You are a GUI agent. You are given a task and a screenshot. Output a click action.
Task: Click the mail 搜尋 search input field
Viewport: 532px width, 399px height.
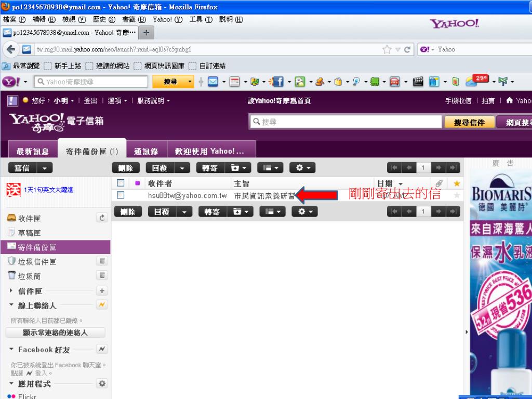click(346, 122)
